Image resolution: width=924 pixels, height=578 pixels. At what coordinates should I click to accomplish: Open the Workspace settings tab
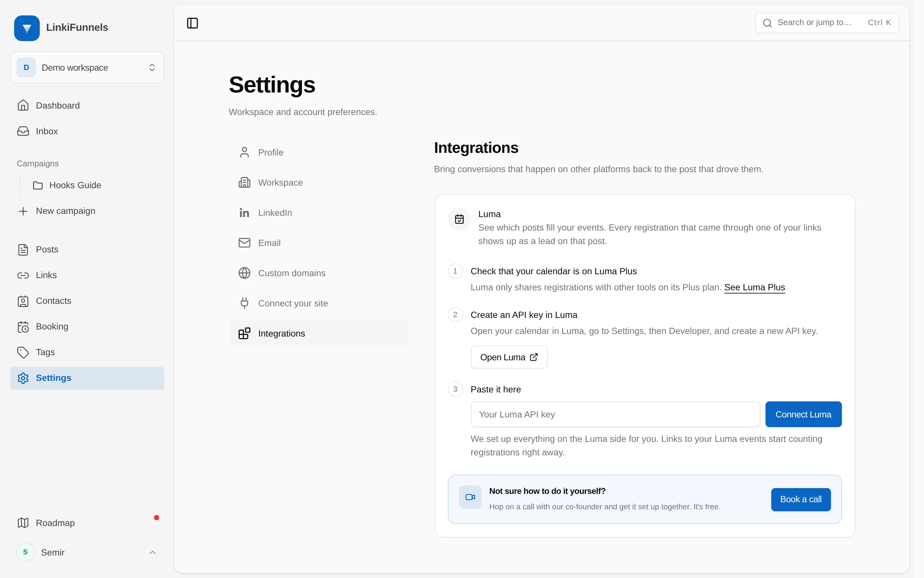click(319, 182)
